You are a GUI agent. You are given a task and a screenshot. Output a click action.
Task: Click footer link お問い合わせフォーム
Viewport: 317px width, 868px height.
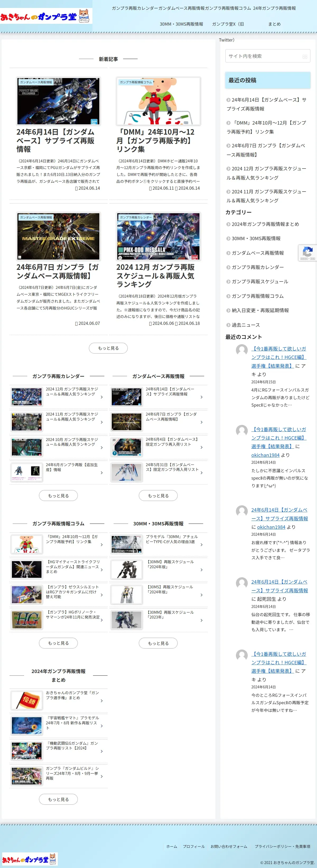229,846
